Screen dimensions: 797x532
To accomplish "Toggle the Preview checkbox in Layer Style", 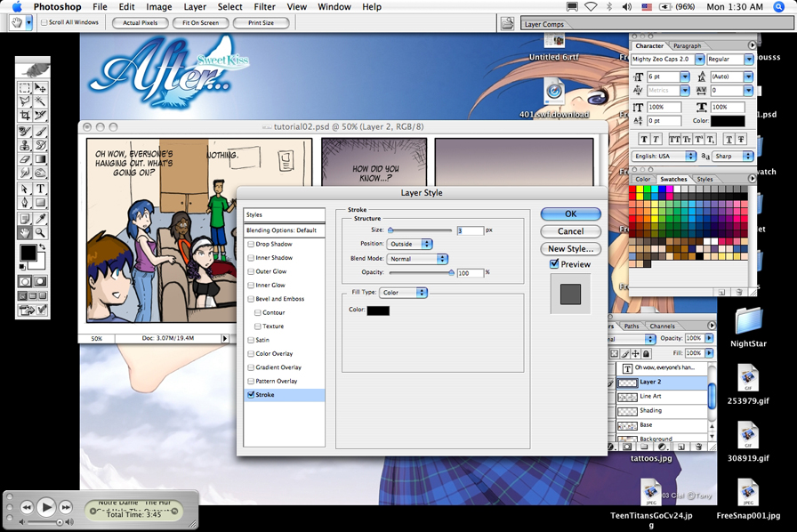I will [x=554, y=264].
